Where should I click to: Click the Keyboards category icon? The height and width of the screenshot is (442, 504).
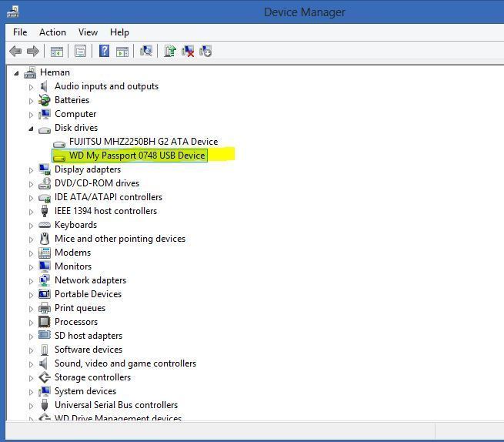click(x=45, y=225)
